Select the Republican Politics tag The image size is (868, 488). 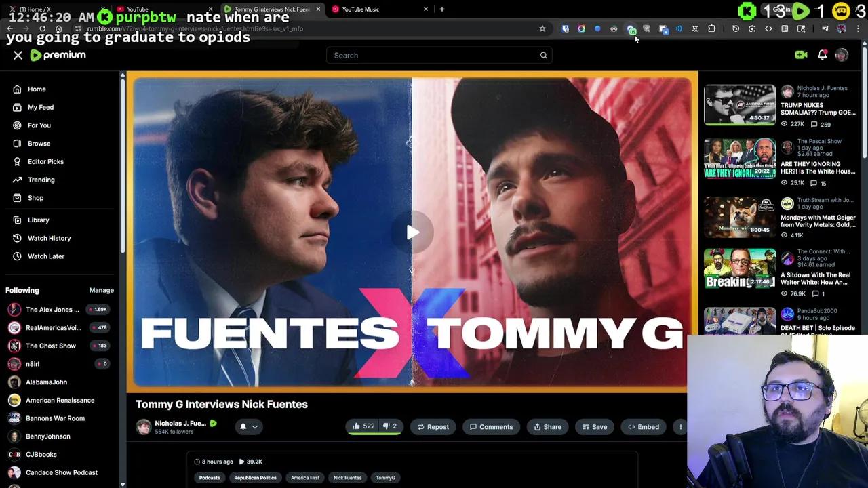click(255, 478)
